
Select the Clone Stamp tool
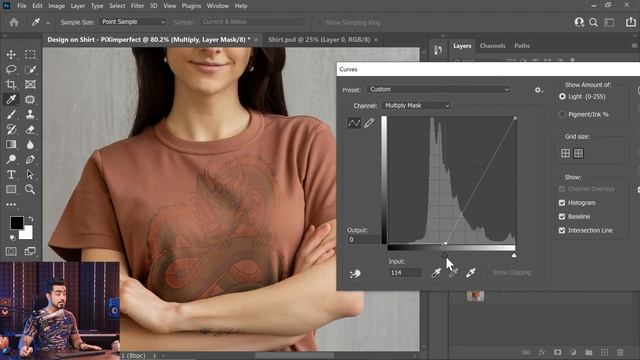30,114
